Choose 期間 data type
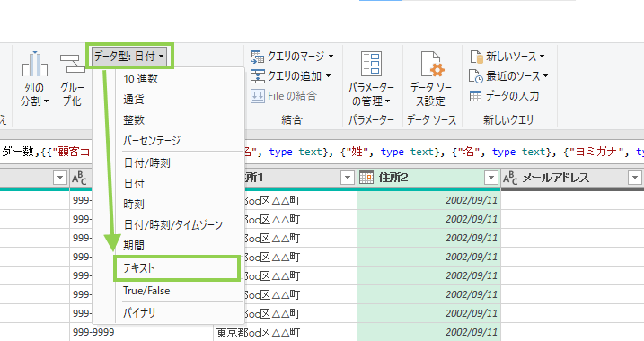 [134, 245]
